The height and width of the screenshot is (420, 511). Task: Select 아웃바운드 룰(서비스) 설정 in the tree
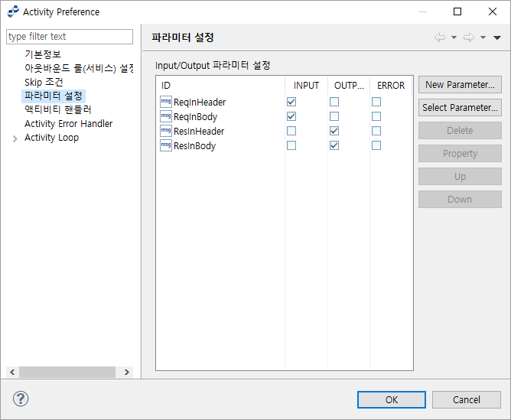(79, 68)
